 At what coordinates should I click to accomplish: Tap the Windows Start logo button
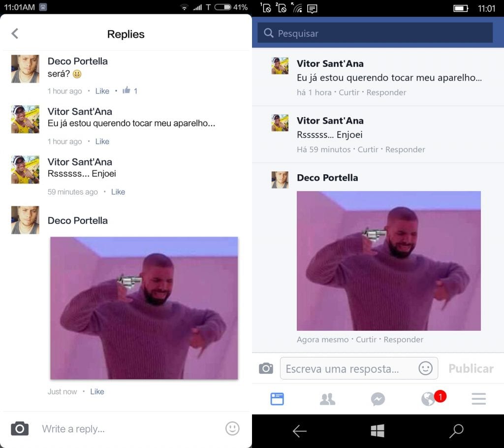tap(378, 431)
